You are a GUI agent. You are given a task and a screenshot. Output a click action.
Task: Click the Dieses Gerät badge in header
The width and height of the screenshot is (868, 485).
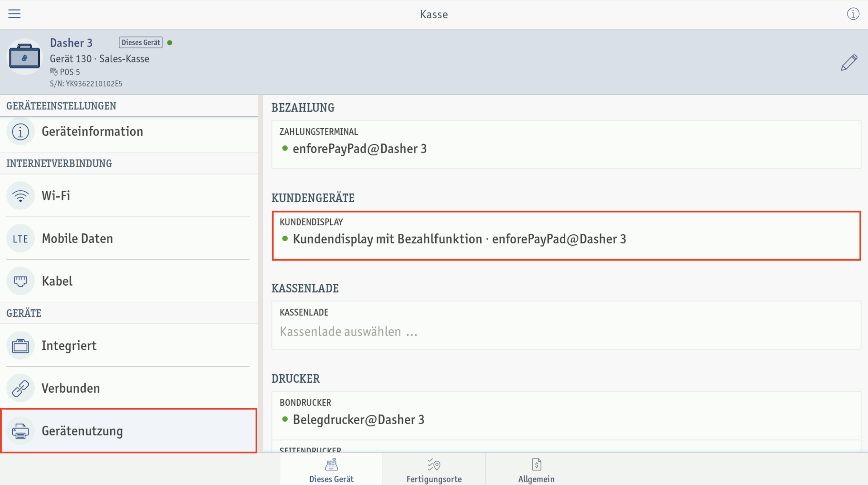pyautogui.click(x=141, y=42)
